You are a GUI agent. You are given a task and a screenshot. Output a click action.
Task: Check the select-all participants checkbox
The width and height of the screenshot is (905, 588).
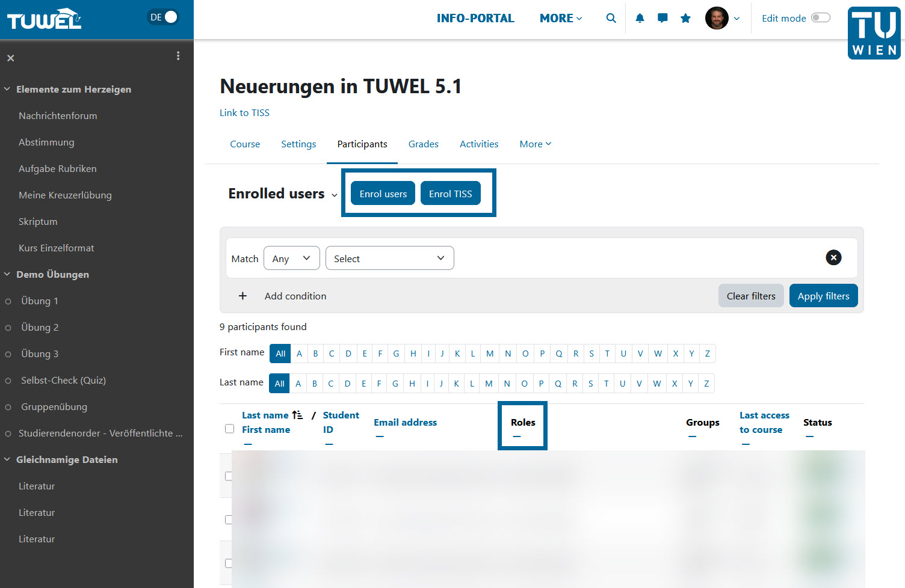(229, 428)
